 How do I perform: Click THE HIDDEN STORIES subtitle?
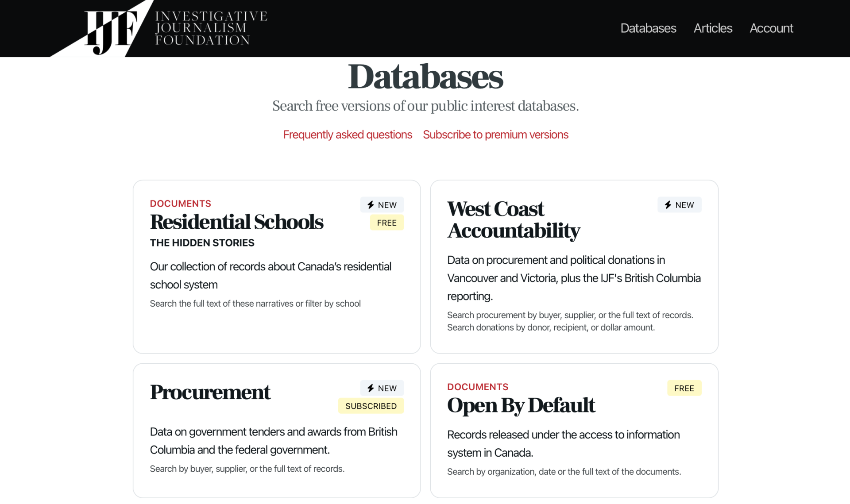(x=202, y=242)
